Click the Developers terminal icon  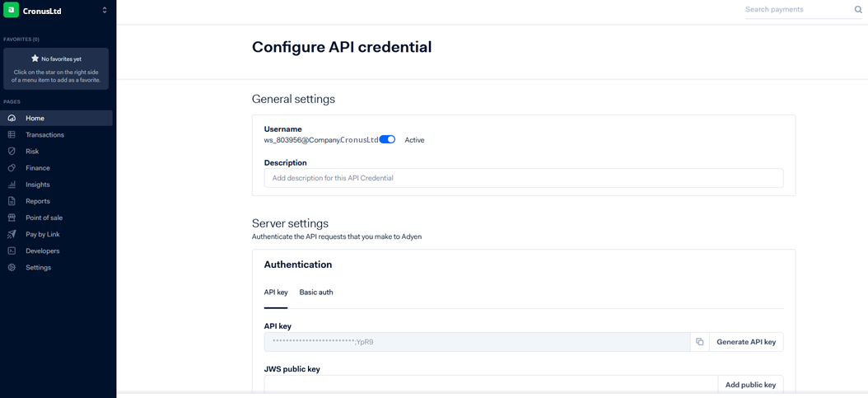click(12, 251)
